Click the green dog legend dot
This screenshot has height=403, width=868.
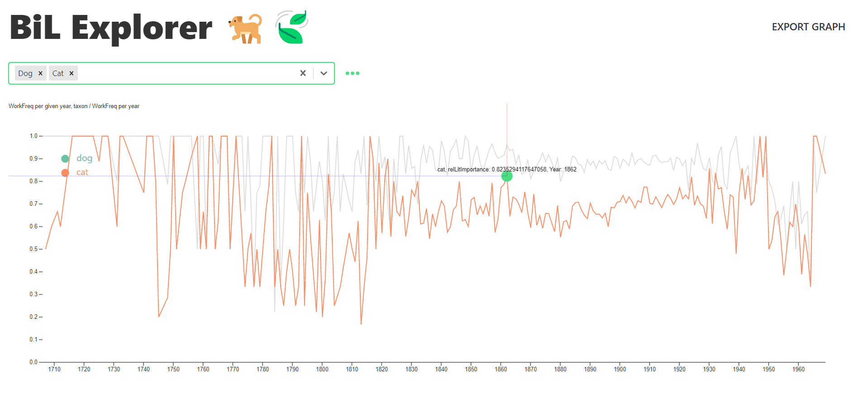coord(65,159)
